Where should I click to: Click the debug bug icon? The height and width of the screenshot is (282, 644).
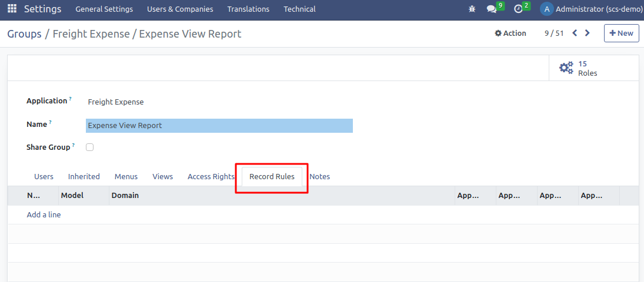tap(472, 9)
